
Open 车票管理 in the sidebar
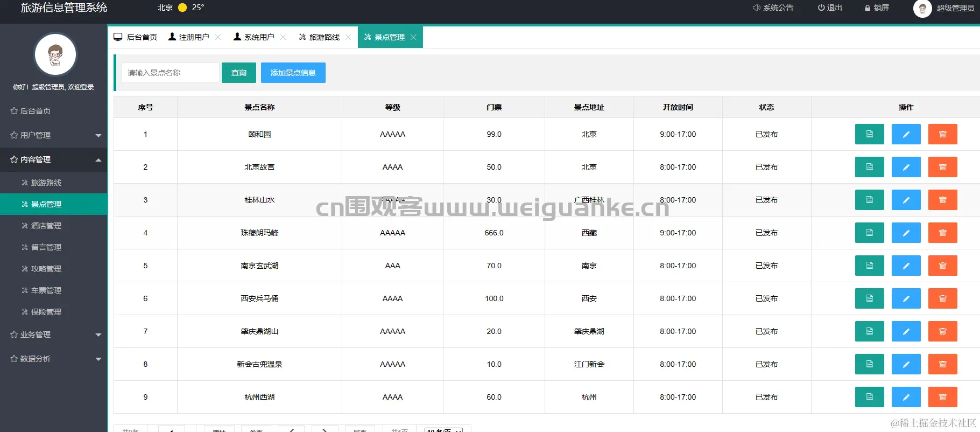pos(54,290)
